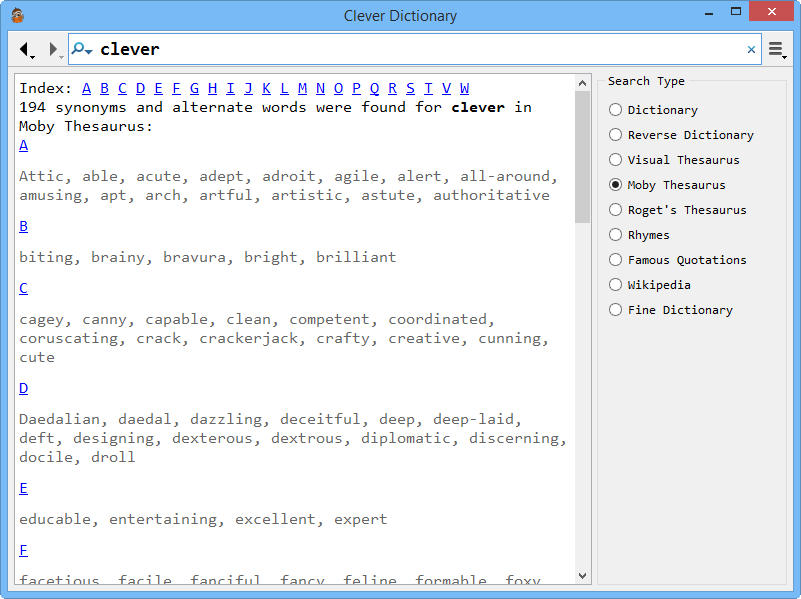Click index link P

[x=356, y=88]
